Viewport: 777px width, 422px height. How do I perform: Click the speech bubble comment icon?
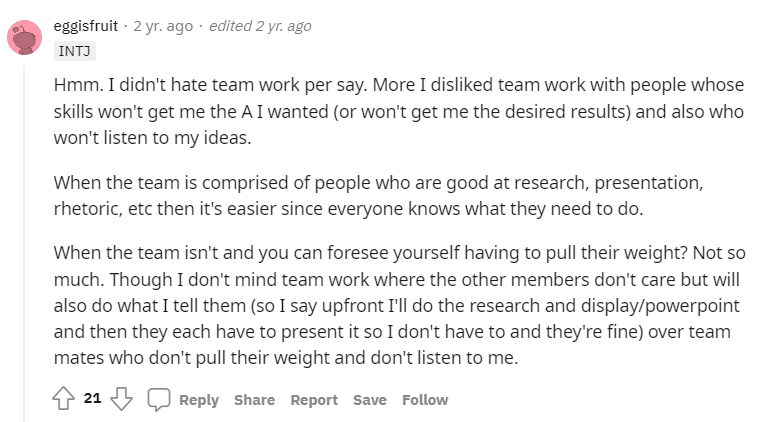159,399
